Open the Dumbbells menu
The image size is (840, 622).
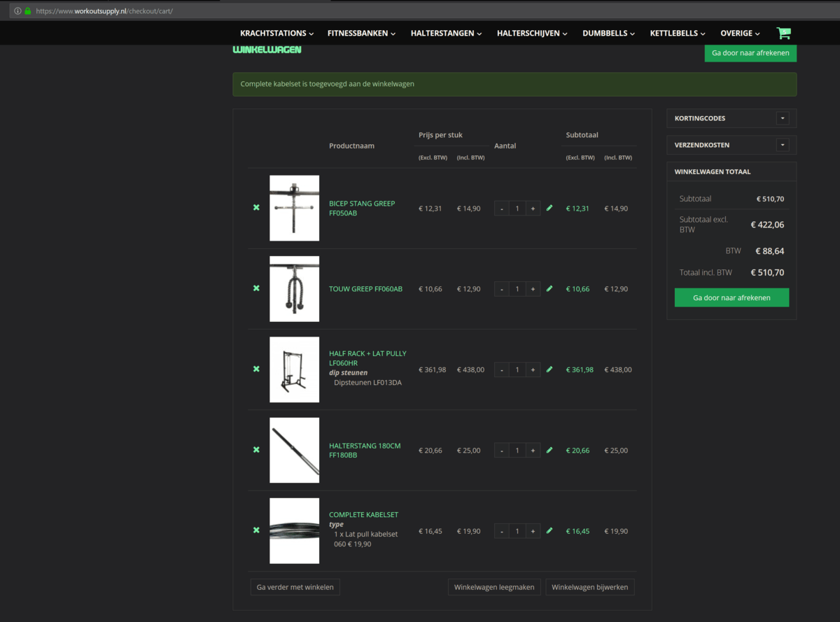coord(608,33)
